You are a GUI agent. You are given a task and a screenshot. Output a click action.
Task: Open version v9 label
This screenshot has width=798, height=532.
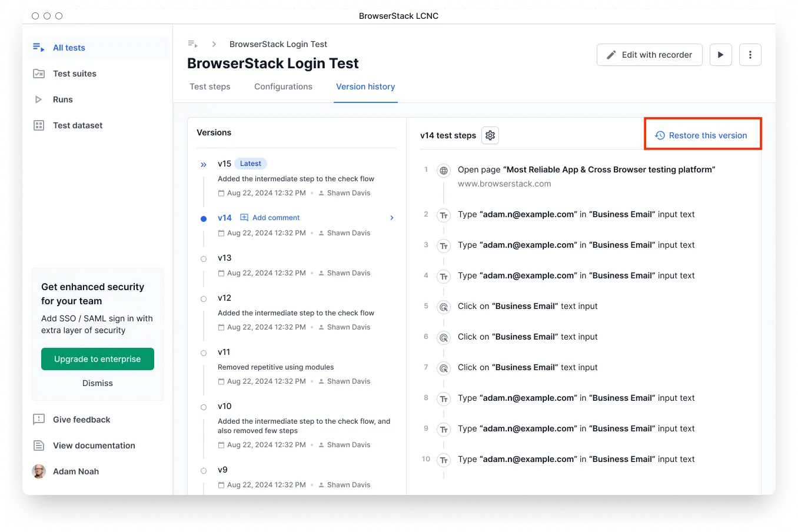click(222, 470)
